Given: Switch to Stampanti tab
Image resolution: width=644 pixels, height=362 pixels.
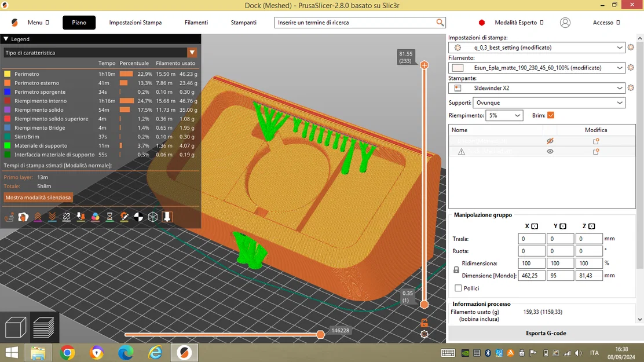Looking at the screenshot, I should coord(244,23).
